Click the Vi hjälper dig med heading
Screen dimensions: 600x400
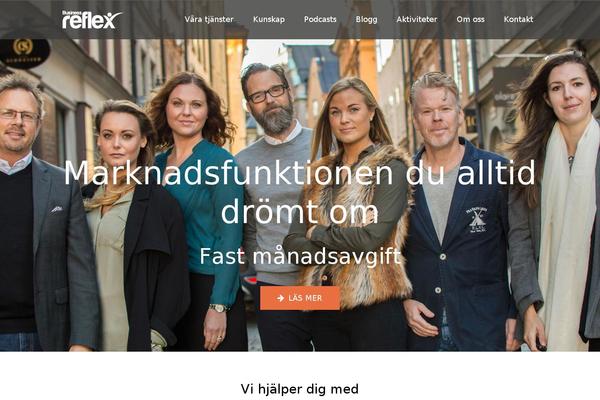point(300,389)
